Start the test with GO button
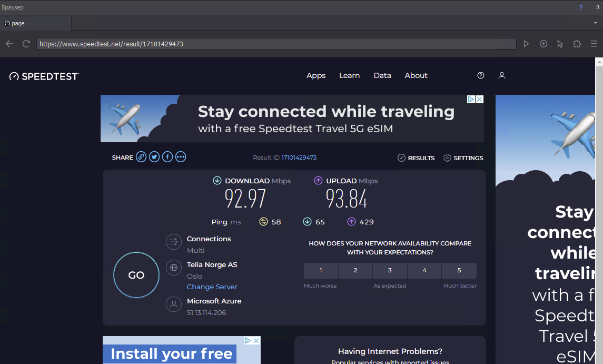 136,275
